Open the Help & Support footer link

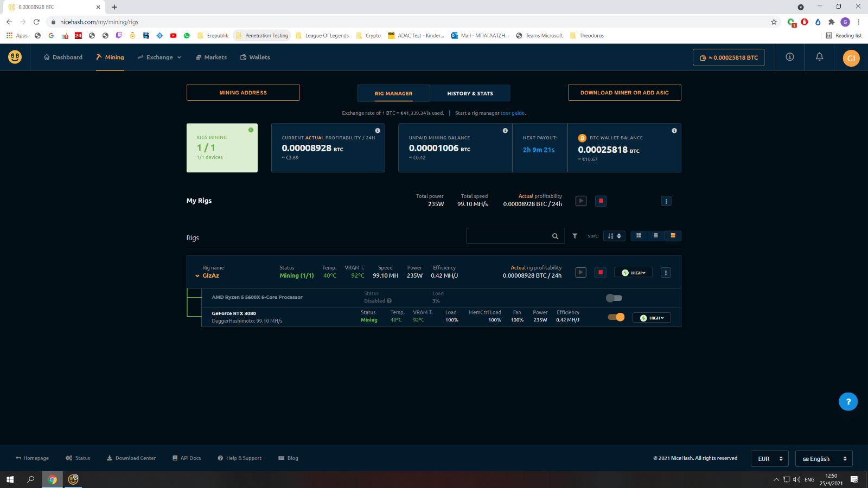pyautogui.click(x=240, y=458)
